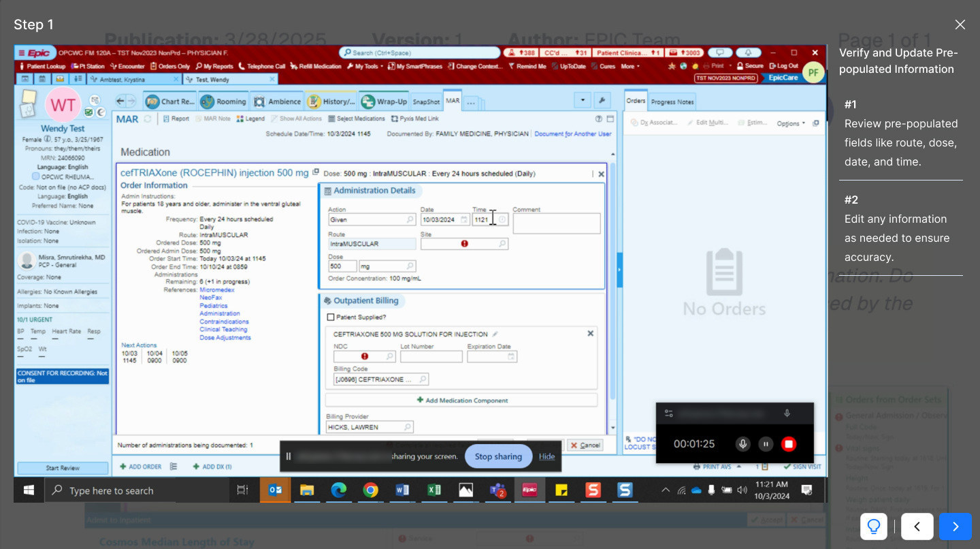Click the Time field showing 1121
Viewport: 980px width, 549px height.
490,219
